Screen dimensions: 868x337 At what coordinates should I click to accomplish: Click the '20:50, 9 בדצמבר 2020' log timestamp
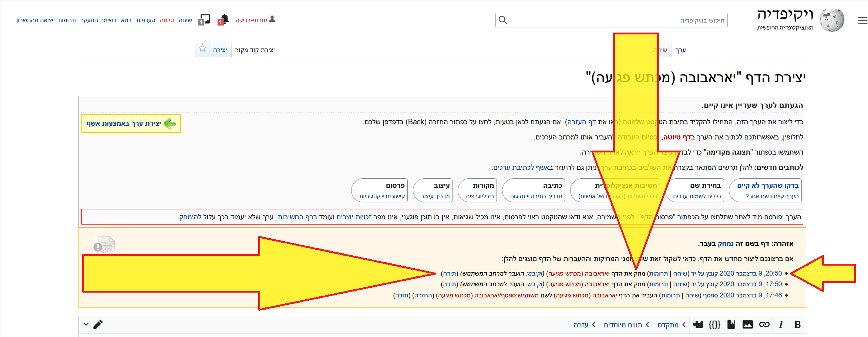point(751,274)
